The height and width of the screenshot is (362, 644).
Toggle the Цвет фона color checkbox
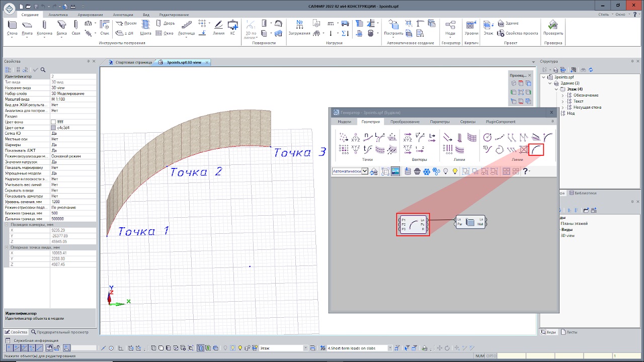(53, 122)
